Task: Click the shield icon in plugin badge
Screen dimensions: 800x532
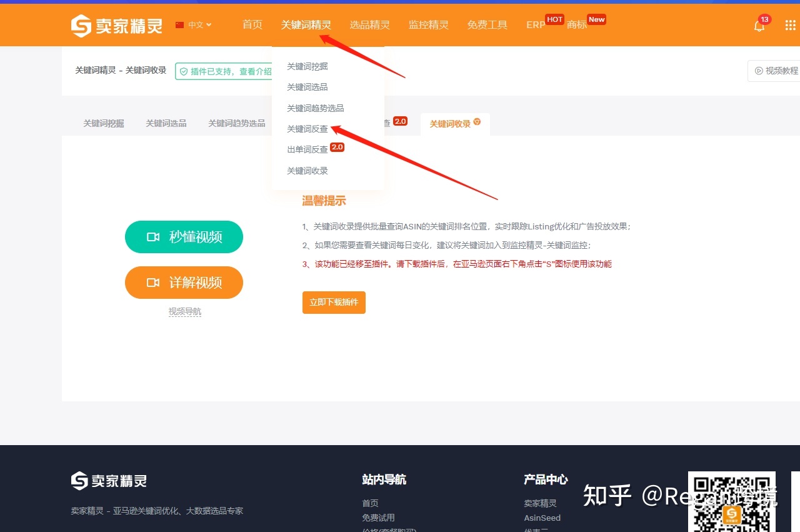Action: click(x=184, y=71)
